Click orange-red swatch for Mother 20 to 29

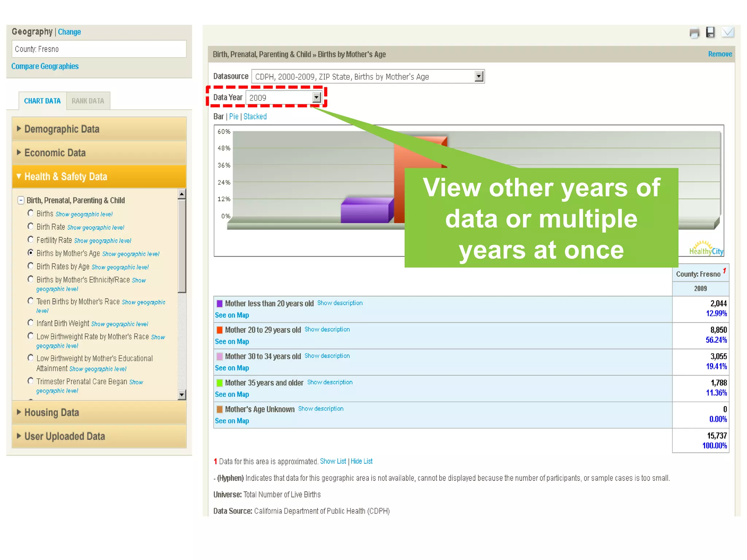pyautogui.click(x=220, y=330)
